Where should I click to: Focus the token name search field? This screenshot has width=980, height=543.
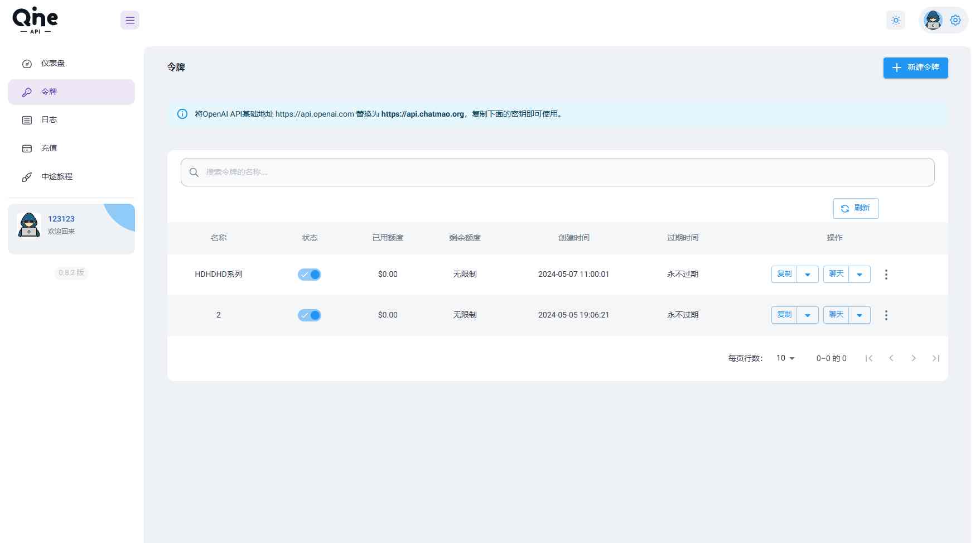point(558,172)
